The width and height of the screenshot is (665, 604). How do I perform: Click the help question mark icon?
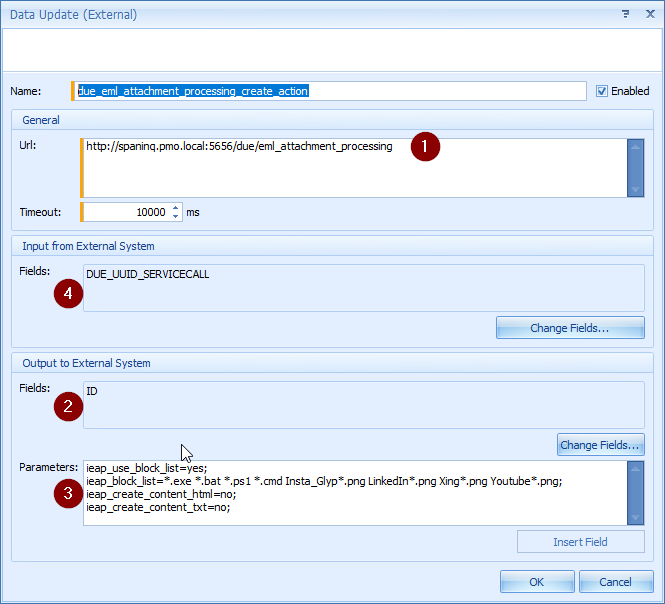pos(624,15)
